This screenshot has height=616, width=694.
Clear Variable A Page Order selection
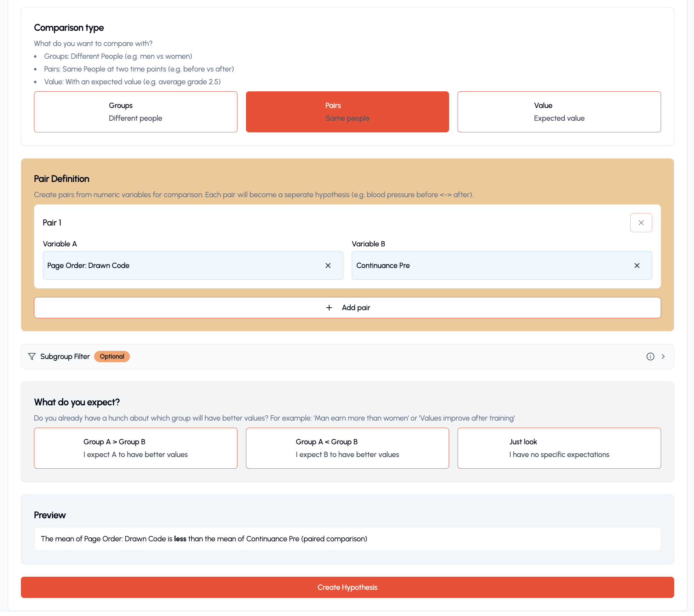coord(328,266)
